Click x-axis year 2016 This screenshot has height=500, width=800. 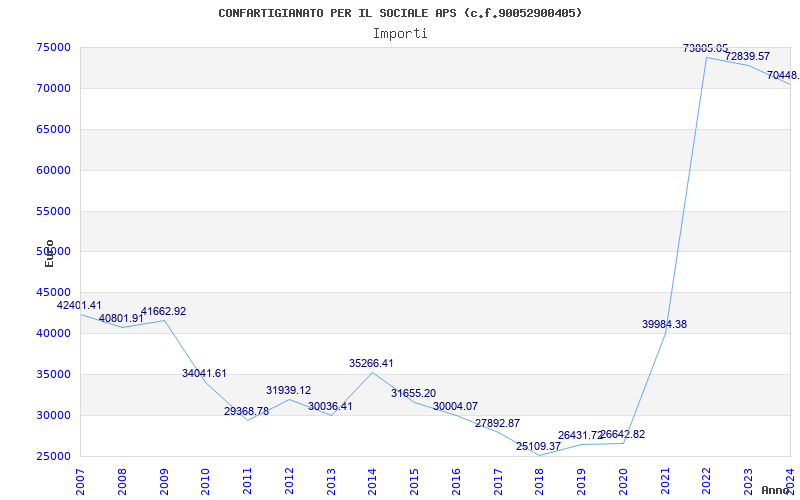(x=456, y=482)
